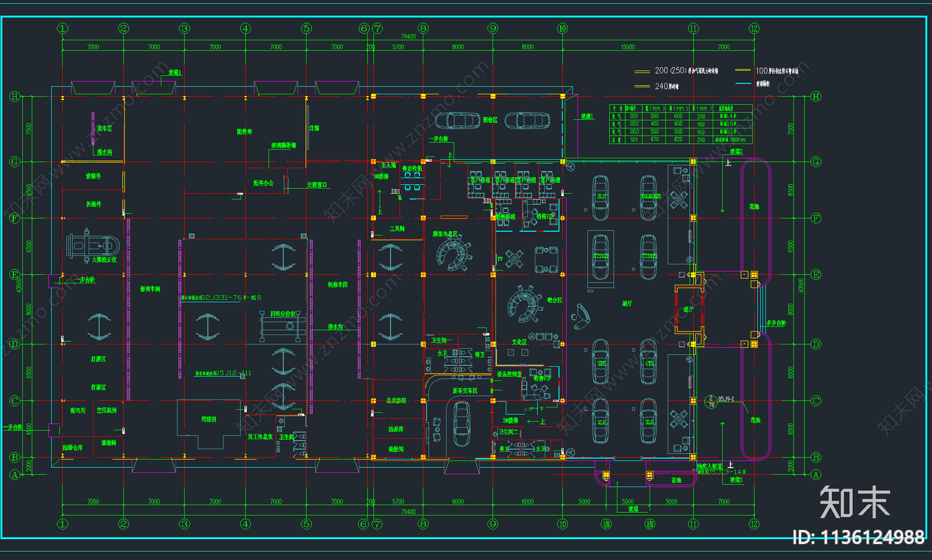Select the 空压机房 room label
932x560 pixels.
[x=107, y=410]
